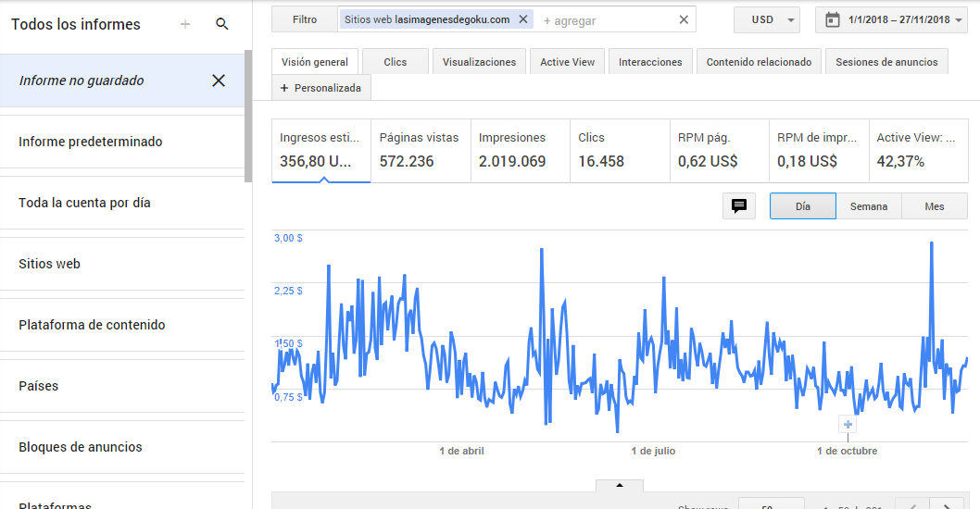Open Toda la cuenta por día report

[122, 203]
